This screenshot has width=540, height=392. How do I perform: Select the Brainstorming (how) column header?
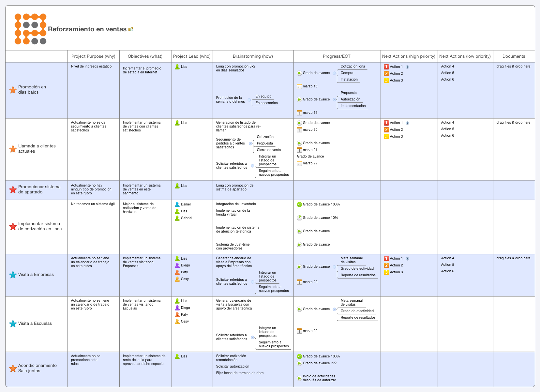pos(253,56)
